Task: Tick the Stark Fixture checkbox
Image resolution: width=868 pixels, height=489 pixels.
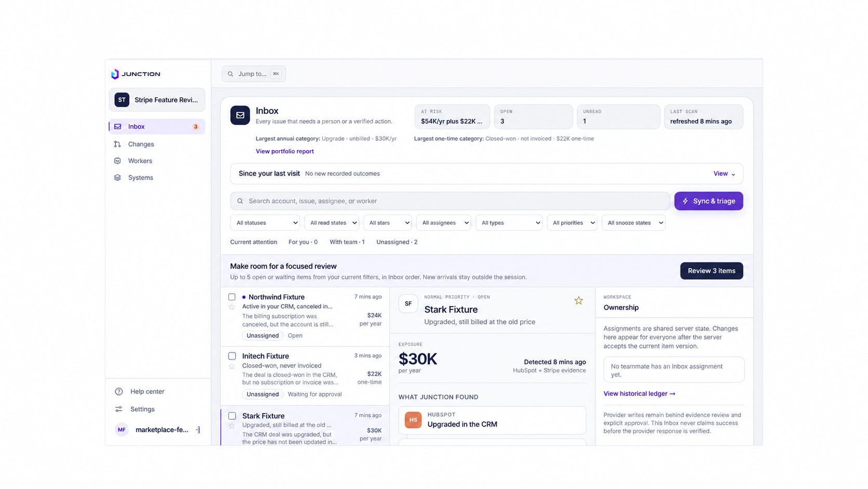Action: tap(232, 416)
